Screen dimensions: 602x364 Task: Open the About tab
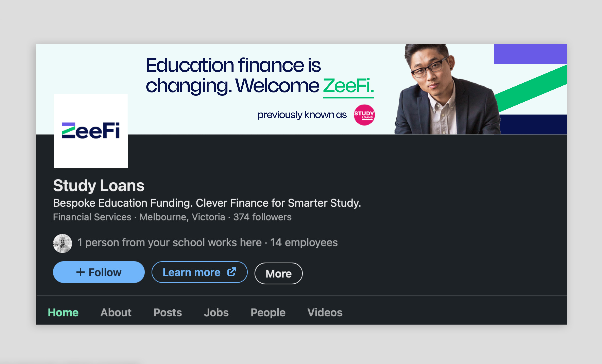coord(116,312)
